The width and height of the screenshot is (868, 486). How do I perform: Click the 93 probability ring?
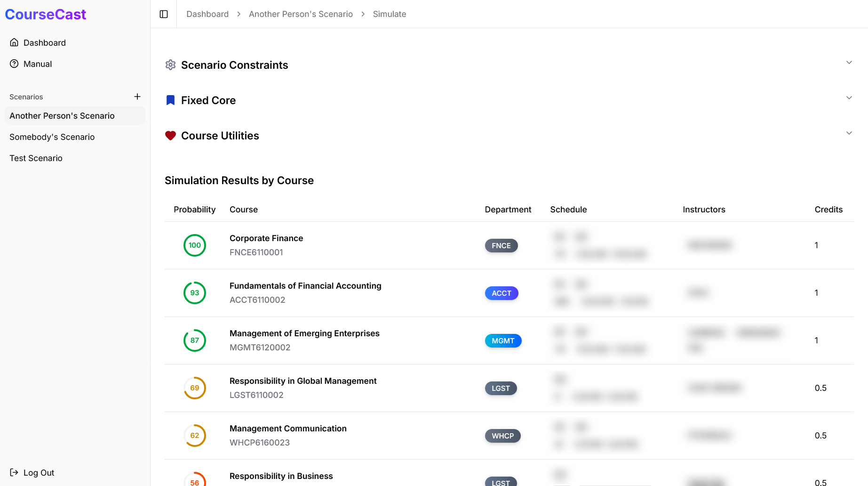click(195, 293)
